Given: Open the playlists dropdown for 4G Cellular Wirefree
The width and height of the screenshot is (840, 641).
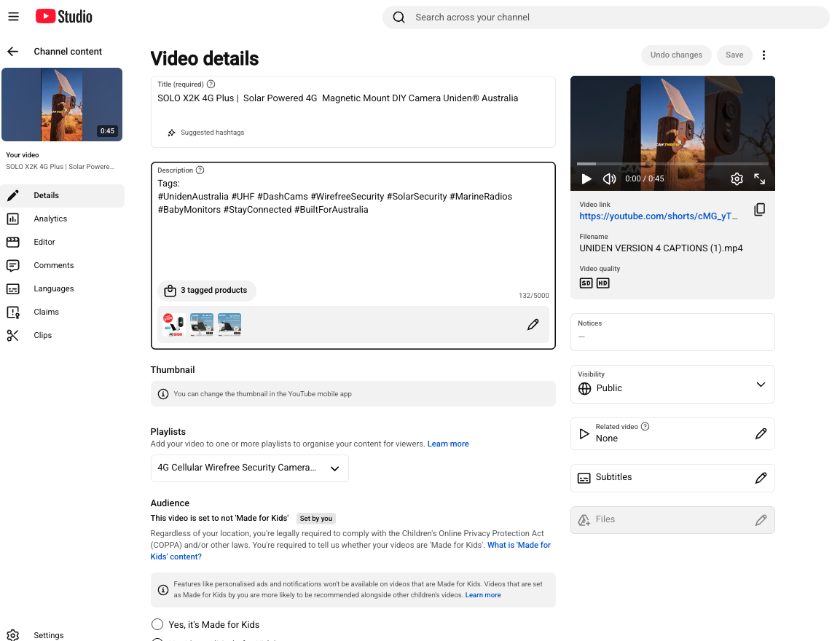Looking at the screenshot, I should point(250,468).
